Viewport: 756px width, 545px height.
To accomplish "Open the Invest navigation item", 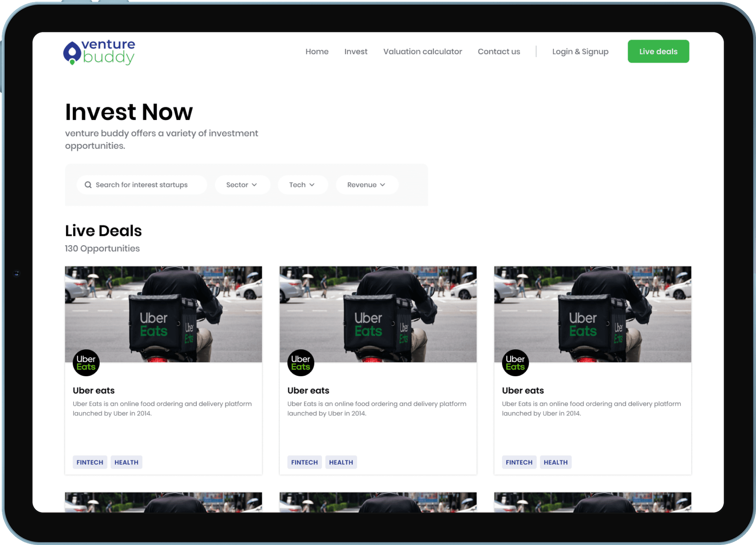I will coord(356,52).
